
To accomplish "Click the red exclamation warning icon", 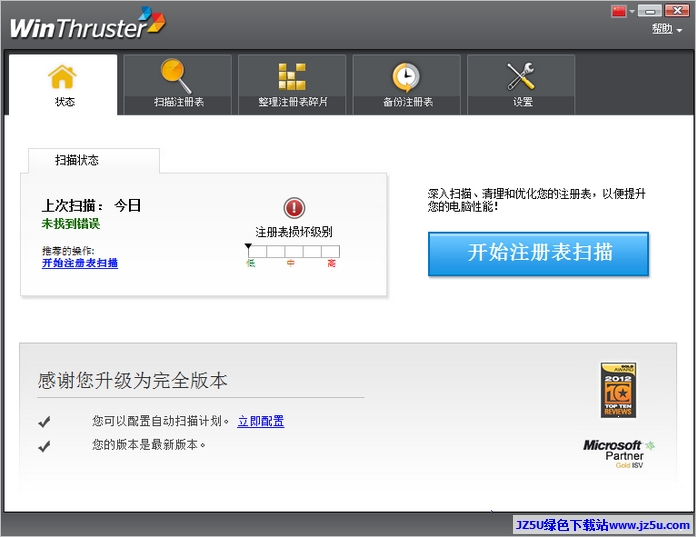I will coord(294,208).
